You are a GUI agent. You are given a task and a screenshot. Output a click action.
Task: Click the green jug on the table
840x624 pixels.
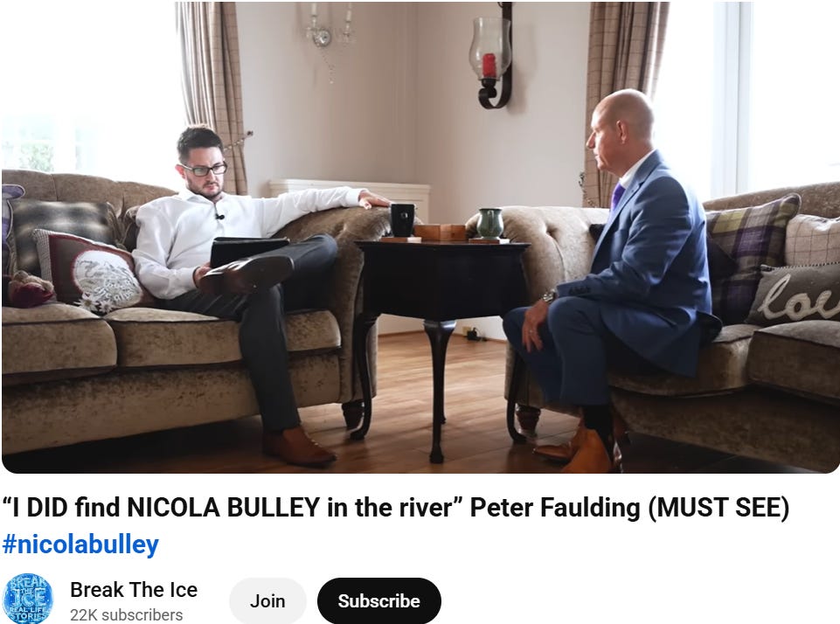[489, 224]
